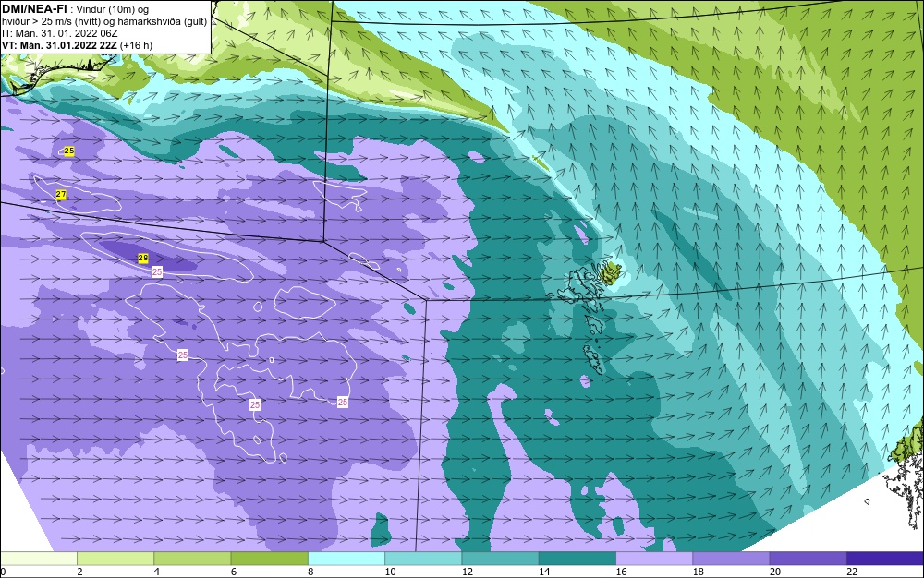Click the legend tick label '6'
Image resolution: width=924 pixels, height=578 pixels.
coord(234,572)
